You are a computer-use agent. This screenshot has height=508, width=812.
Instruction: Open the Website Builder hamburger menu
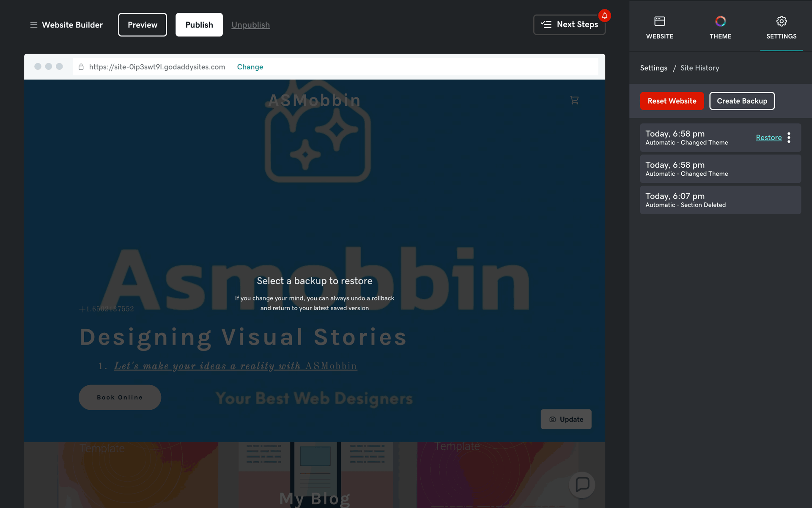coord(34,25)
